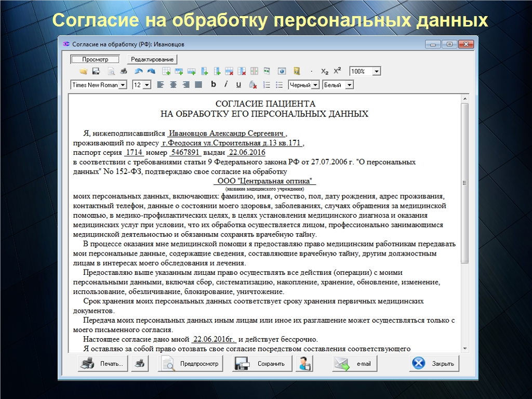
Task: Apply subscript formatting with X₂ icon
Action: tap(325, 71)
